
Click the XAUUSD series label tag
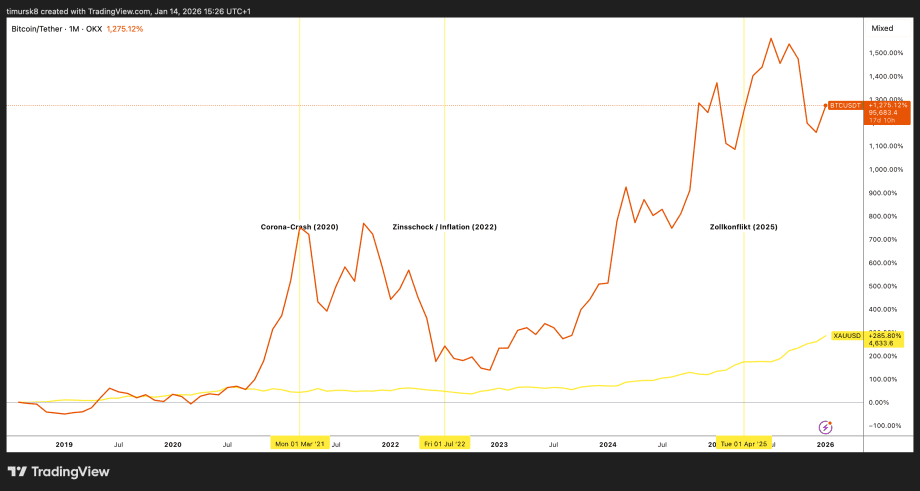(847, 336)
